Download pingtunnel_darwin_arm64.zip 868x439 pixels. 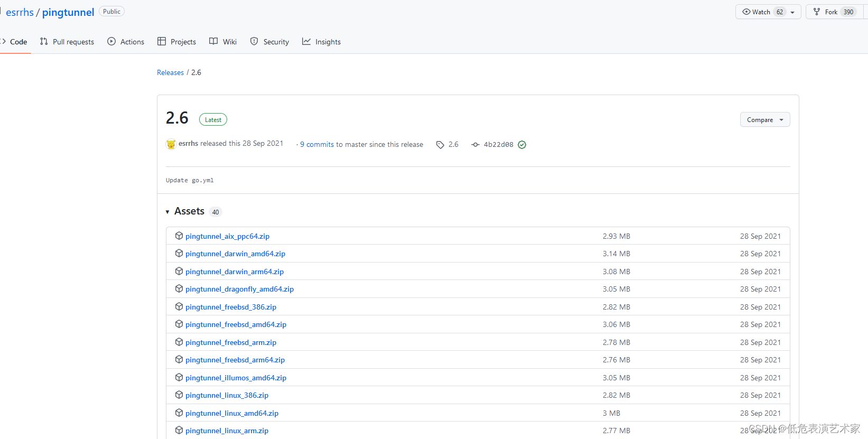pos(235,272)
